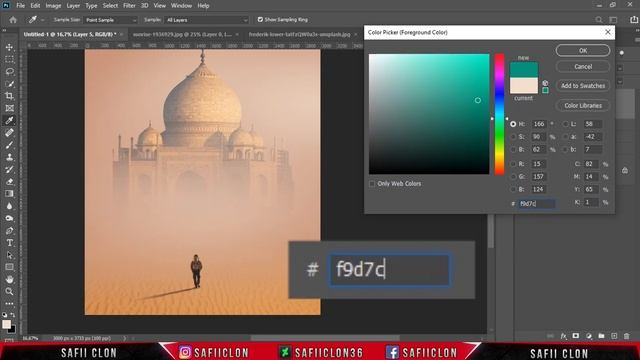
Task: Select the brightness B radio button valued 62
Action: click(x=513, y=149)
